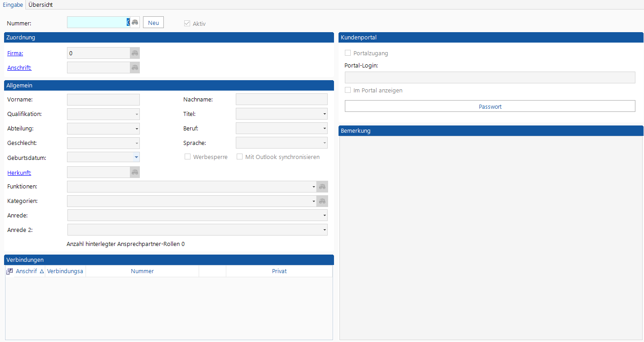Image resolution: width=644 pixels, height=342 pixels.
Task: Tick the Portalzugang checkbox
Action: tap(348, 53)
